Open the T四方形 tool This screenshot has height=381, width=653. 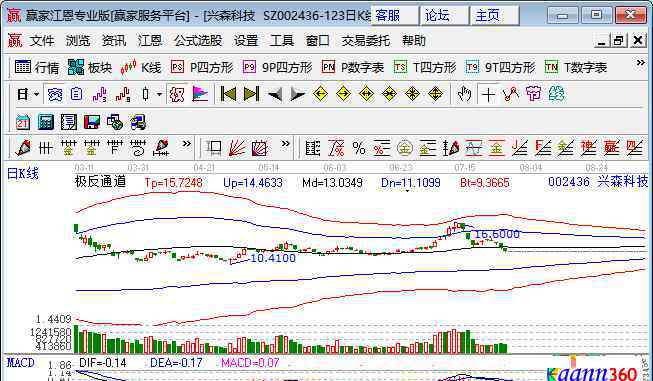[425, 67]
